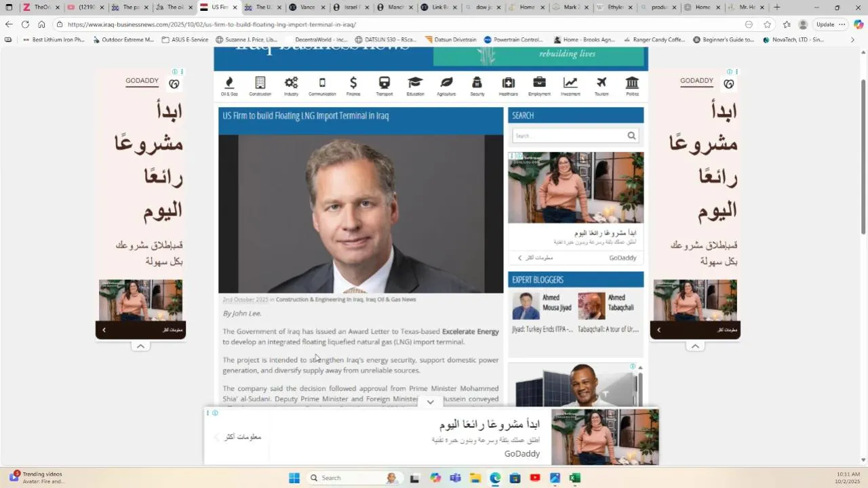Screen dimensions: 868x488
Task: Reload the page with refresh button
Action: pyautogui.click(x=25, y=24)
